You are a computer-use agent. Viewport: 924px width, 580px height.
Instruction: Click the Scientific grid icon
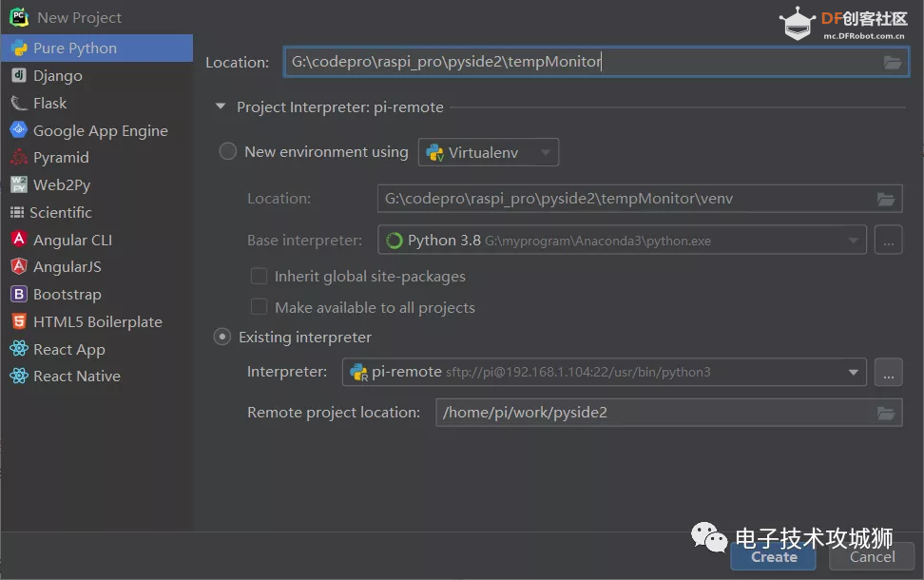pyautogui.click(x=17, y=212)
